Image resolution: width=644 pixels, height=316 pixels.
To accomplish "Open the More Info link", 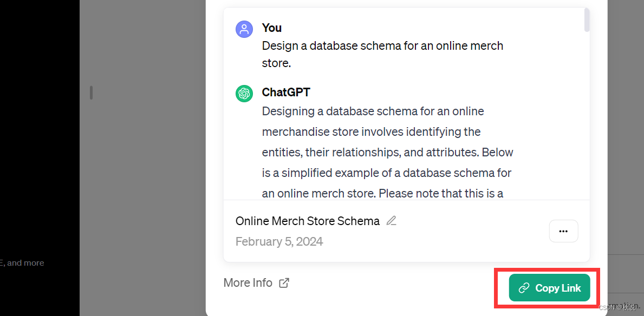I will tap(248, 282).
